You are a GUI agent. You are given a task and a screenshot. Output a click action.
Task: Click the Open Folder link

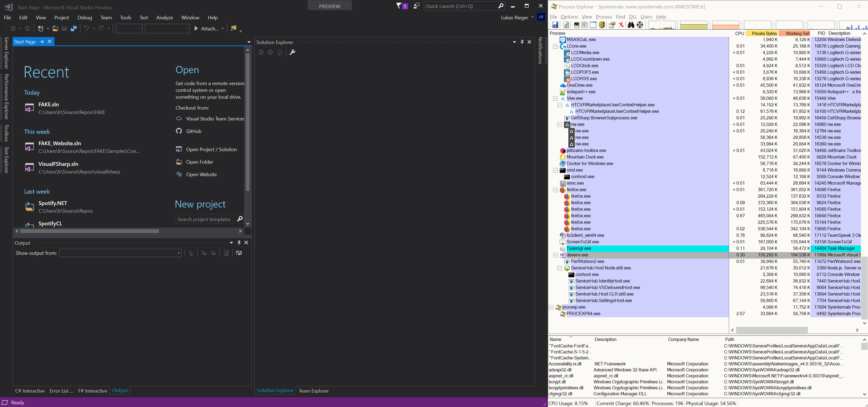tap(200, 162)
